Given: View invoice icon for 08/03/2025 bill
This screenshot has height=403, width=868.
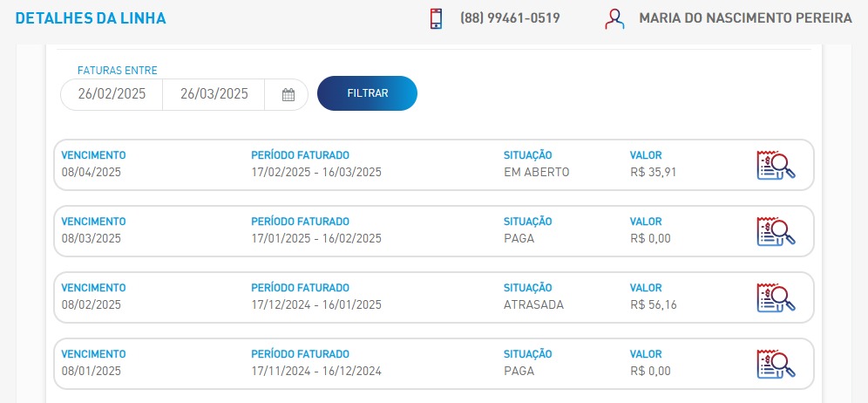Looking at the screenshot, I should (776, 231).
